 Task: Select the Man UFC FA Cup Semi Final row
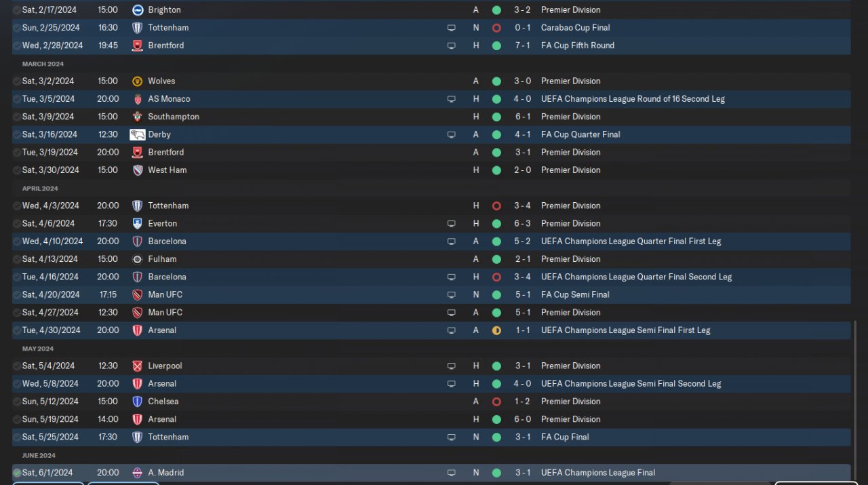pos(305,295)
